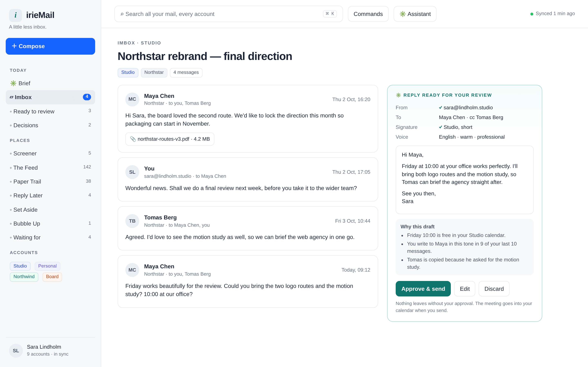Toggle the Studio account filter chip
The height and width of the screenshot is (367, 588).
[20, 266]
